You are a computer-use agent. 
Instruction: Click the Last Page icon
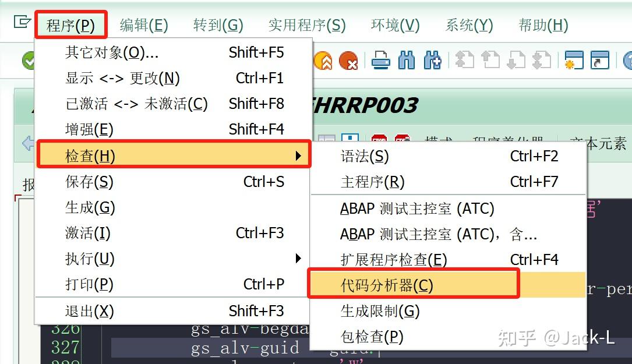click(542, 61)
